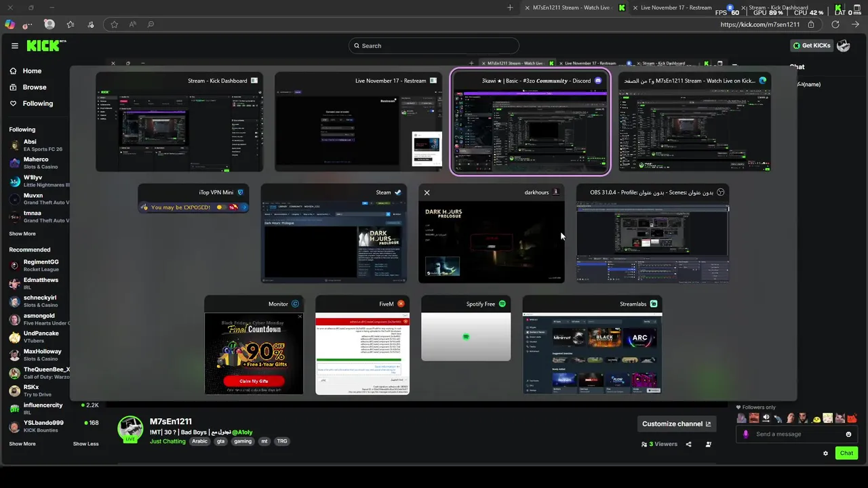The width and height of the screenshot is (868, 488).
Task: Click the speaker emote above chat box
Action: (x=766, y=418)
